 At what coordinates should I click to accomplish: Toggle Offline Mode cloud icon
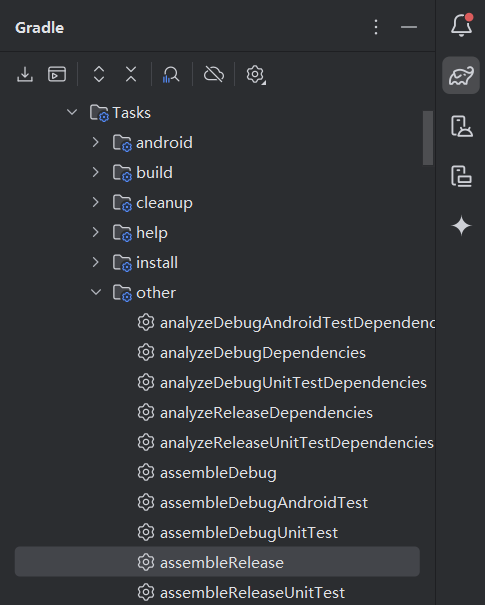pos(214,74)
